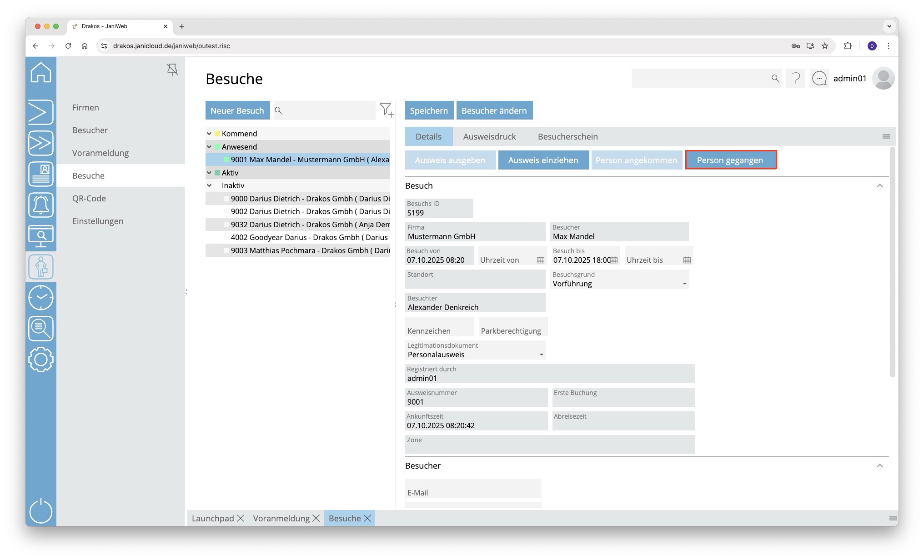Open the filter funnel icon
The height and width of the screenshot is (560, 924).
tap(386, 110)
